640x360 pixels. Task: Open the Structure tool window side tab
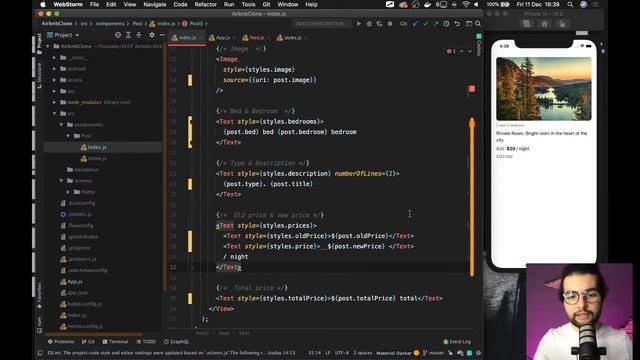[39, 76]
